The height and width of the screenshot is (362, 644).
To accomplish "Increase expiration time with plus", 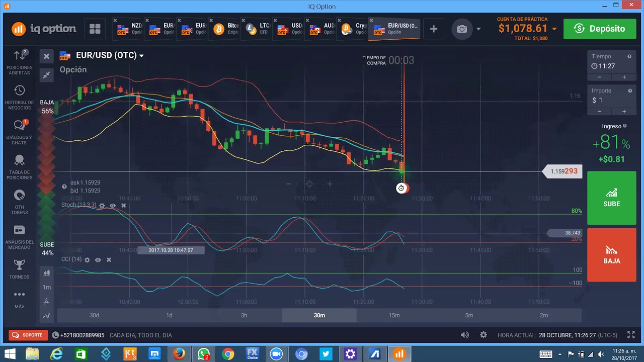I will pos(624,77).
